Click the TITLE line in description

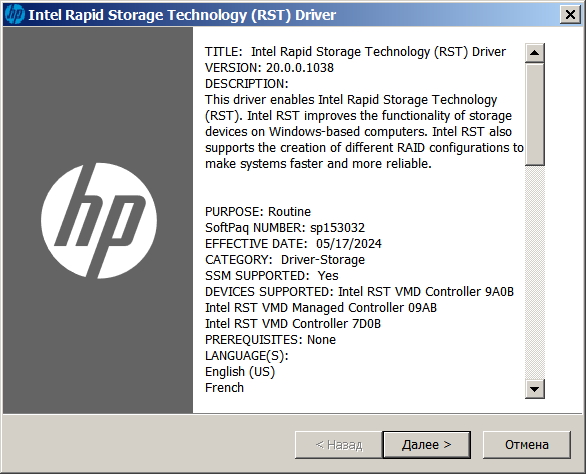(355, 52)
